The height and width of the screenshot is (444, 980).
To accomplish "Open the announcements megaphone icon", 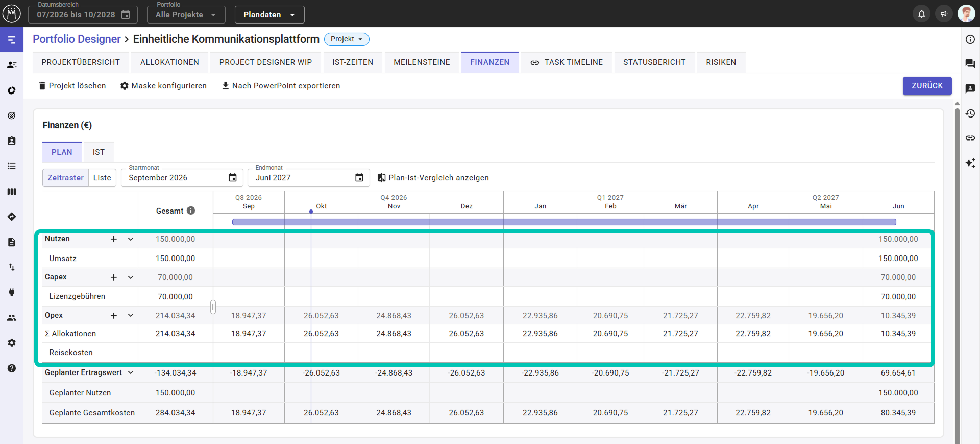I will coord(944,14).
